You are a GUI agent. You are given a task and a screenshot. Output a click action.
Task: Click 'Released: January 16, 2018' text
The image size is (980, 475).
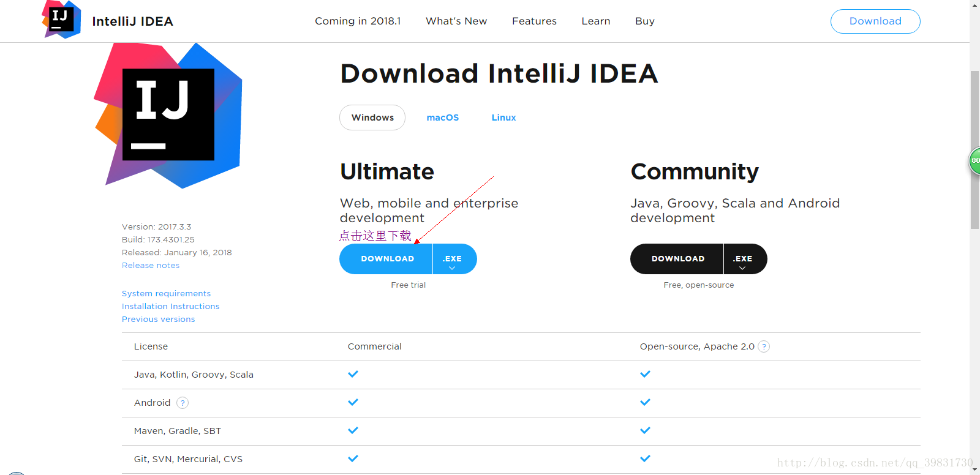(176, 253)
